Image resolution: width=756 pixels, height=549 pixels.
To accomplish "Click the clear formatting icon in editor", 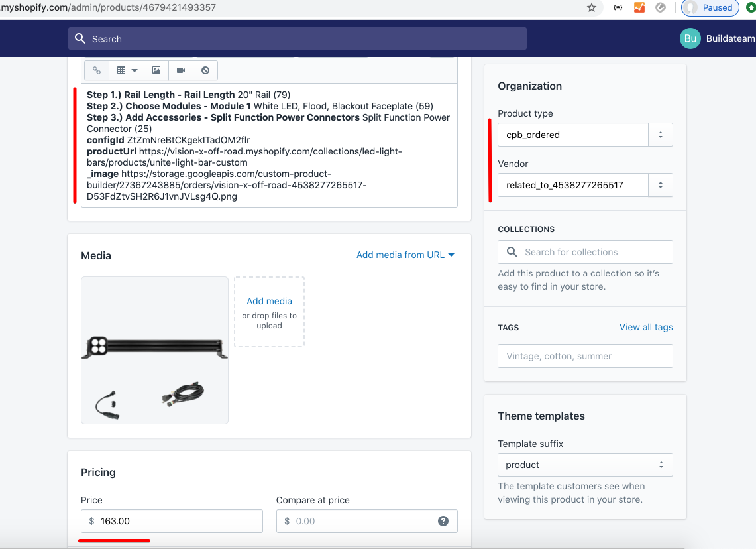I will [205, 70].
